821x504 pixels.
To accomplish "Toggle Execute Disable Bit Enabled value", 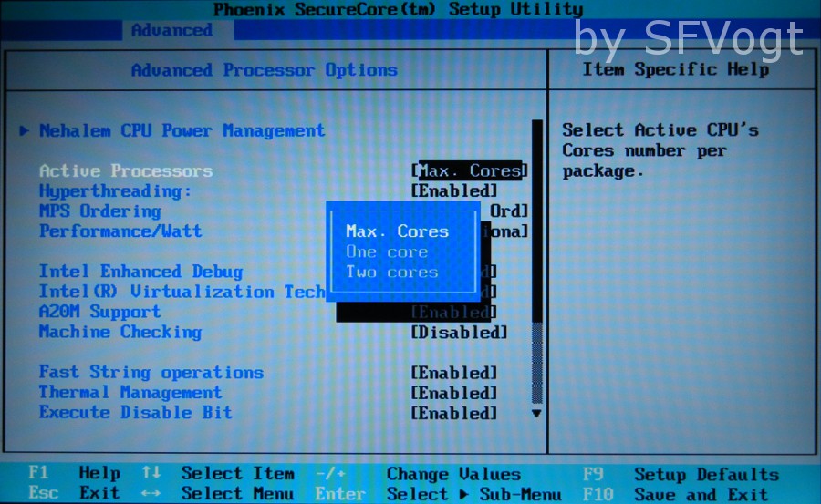I will click(454, 413).
